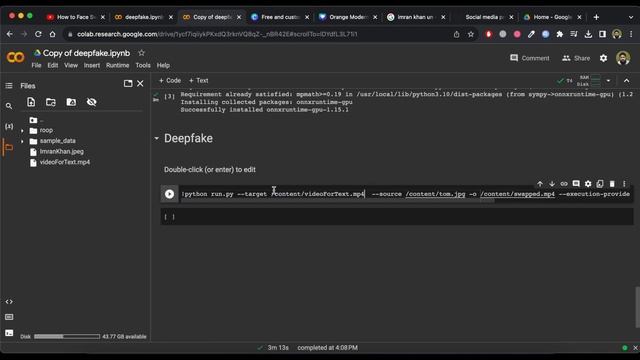Open the Colab logo home
The height and width of the screenshot is (360, 640).
[x=16, y=58]
